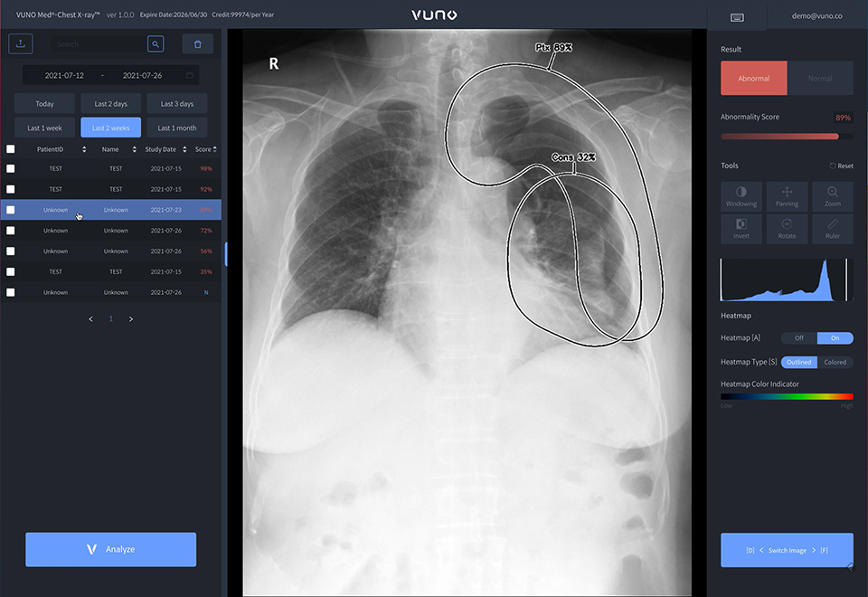This screenshot has width=868, height=597.
Task: Select the Panning tool
Action: point(787,196)
